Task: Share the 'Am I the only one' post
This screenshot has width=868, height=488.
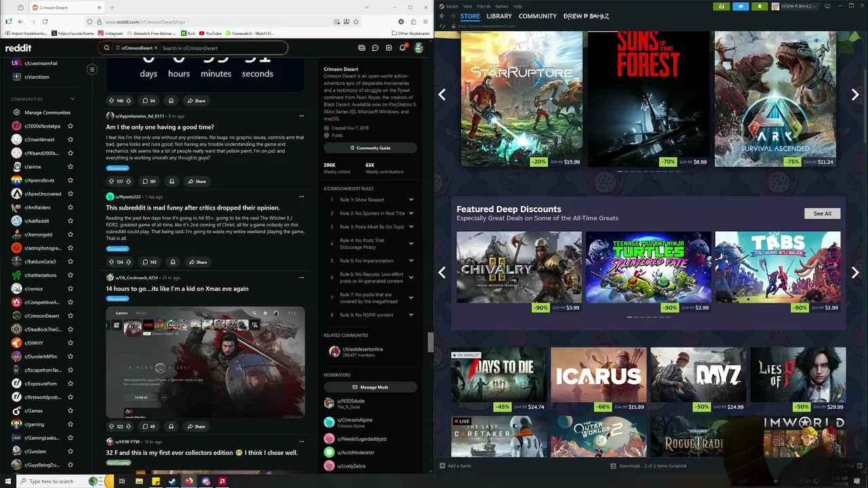Action: 197,182
